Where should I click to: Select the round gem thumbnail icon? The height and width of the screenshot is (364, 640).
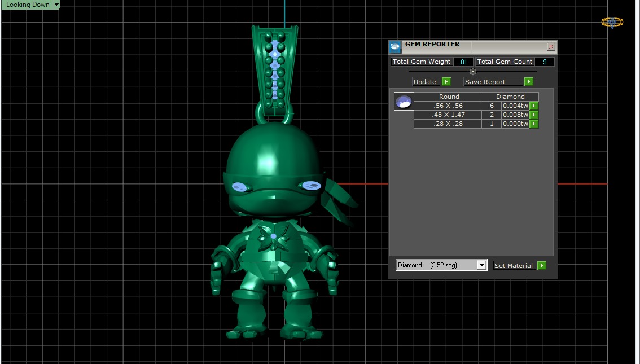pos(404,101)
